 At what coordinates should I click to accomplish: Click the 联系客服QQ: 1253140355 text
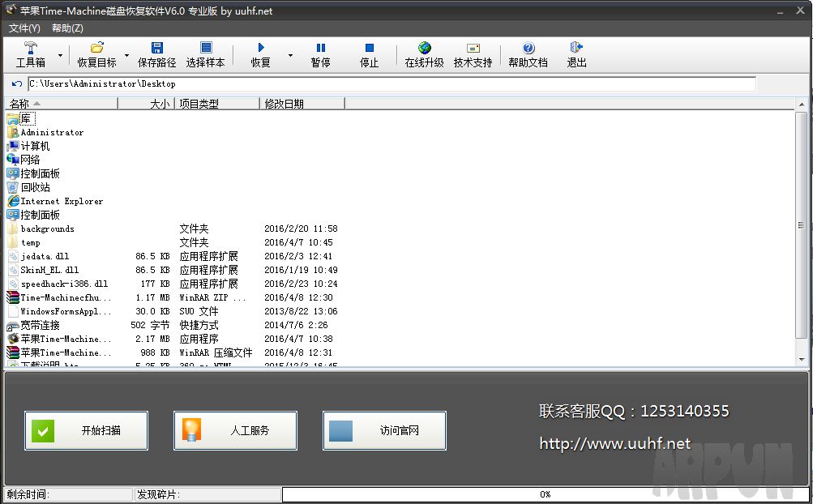click(x=634, y=411)
